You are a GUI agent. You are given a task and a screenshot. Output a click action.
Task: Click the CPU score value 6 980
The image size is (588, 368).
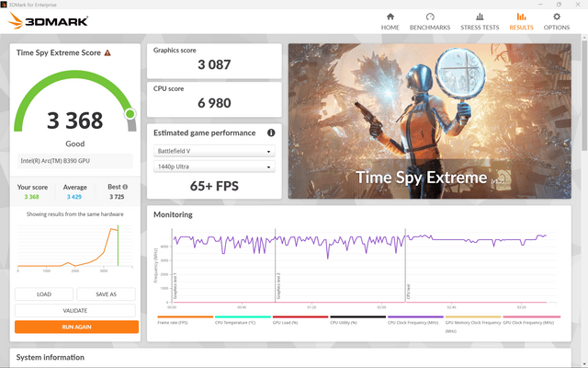[x=214, y=103]
